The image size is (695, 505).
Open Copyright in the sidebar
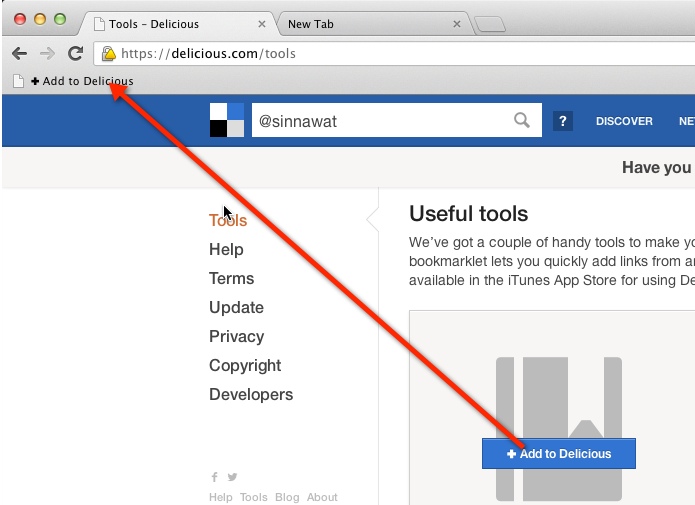(x=245, y=365)
